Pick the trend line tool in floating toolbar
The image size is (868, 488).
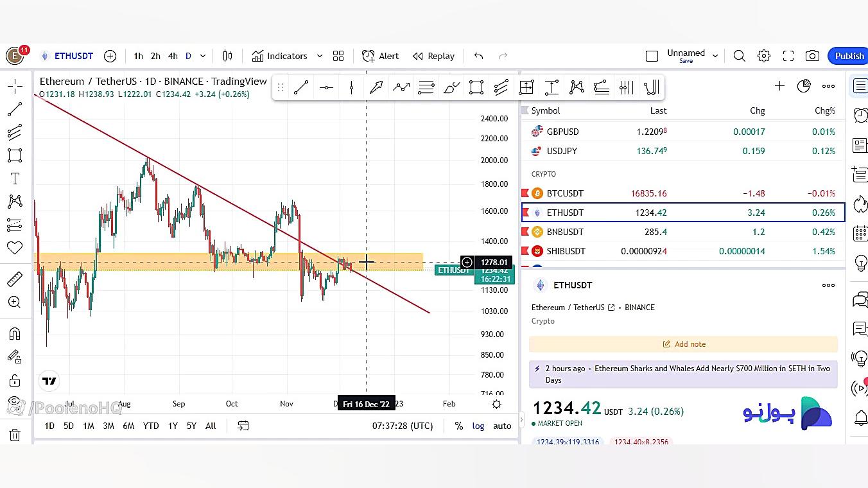(301, 87)
